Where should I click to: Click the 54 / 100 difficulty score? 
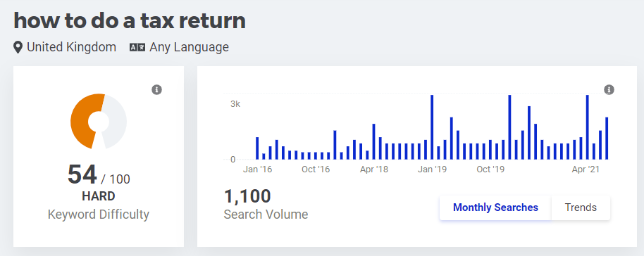tap(99, 174)
